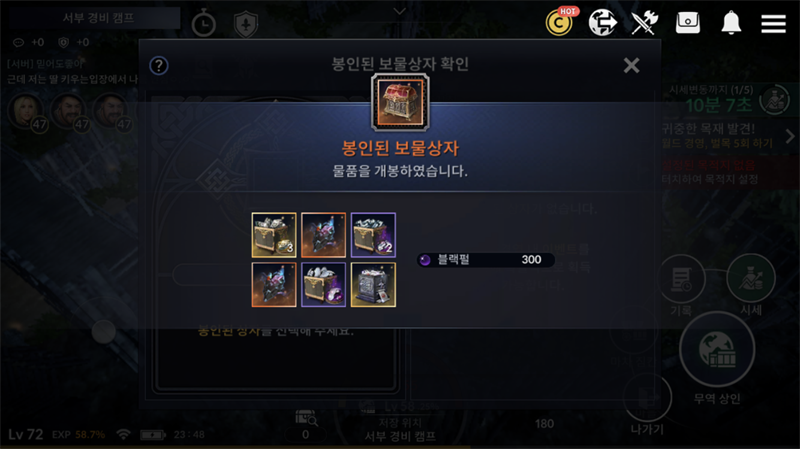The height and width of the screenshot is (449, 800).
Task: Open the hamburger main menu
Action: 773,23
